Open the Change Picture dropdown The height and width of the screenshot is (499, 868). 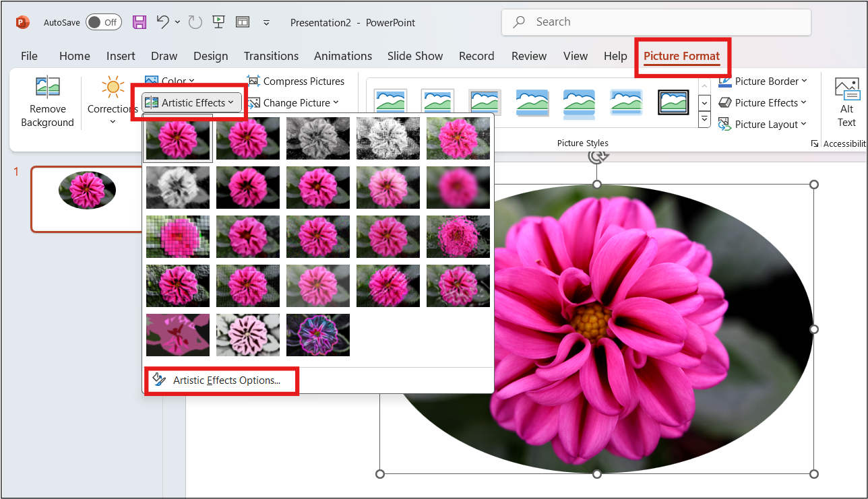point(292,103)
